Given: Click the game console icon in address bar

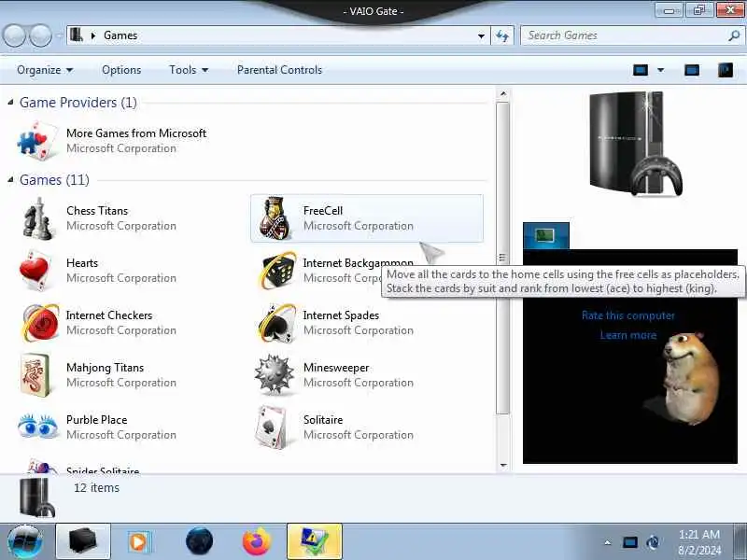Looking at the screenshot, I should 77,35.
